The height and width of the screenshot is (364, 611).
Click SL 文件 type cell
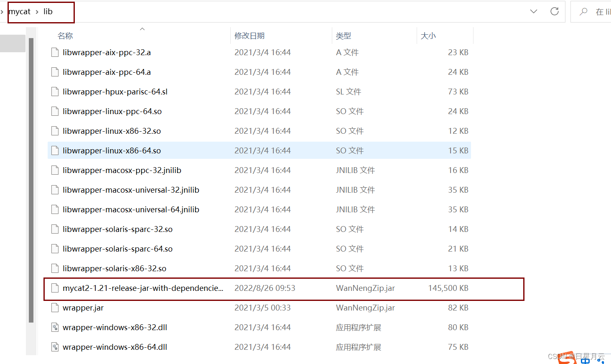(349, 92)
